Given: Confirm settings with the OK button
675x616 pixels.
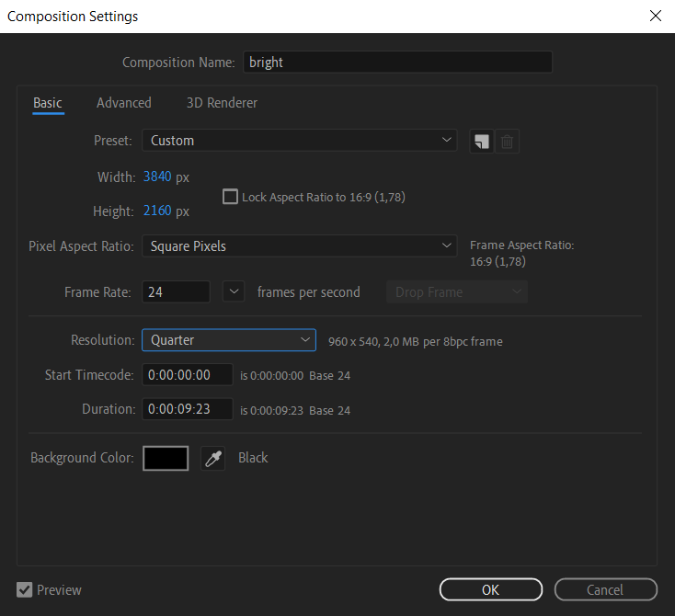Looking at the screenshot, I should click(490, 589).
